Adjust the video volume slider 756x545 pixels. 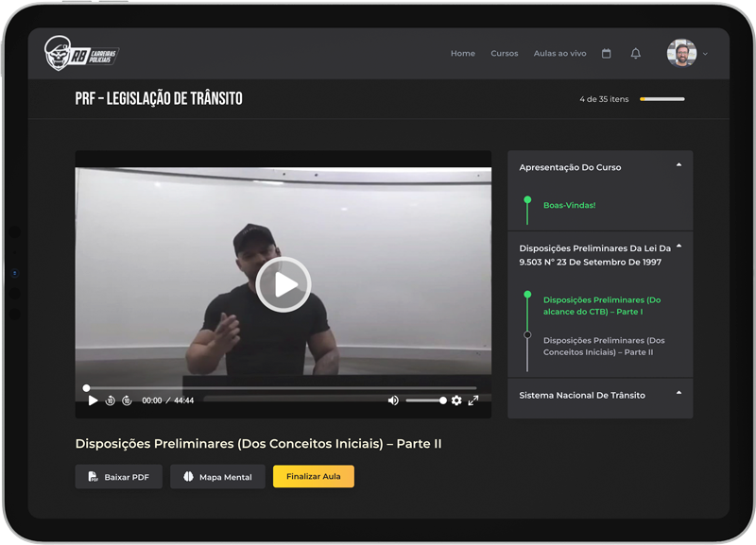[x=426, y=400]
